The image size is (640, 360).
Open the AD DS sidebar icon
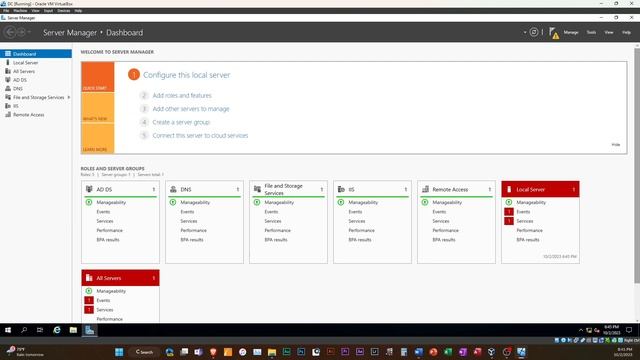[x=7, y=80]
